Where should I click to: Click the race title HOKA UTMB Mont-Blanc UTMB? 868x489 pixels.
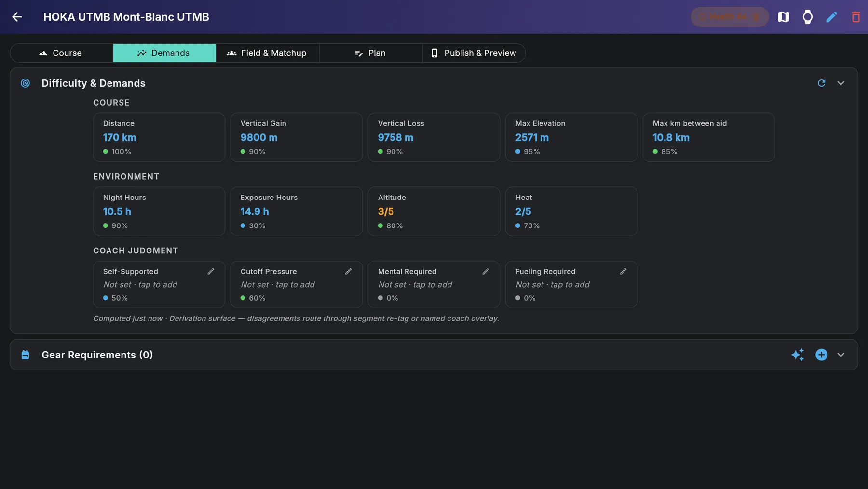126,17
